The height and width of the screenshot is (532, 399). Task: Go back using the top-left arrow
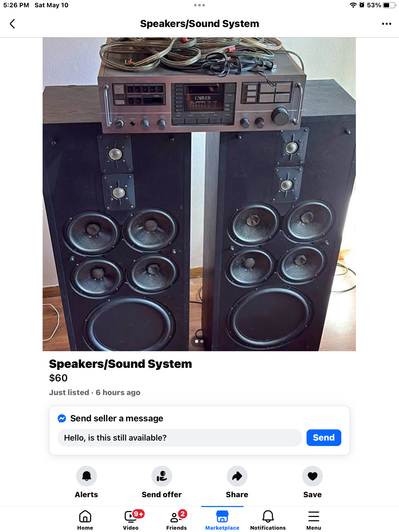(12, 24)
